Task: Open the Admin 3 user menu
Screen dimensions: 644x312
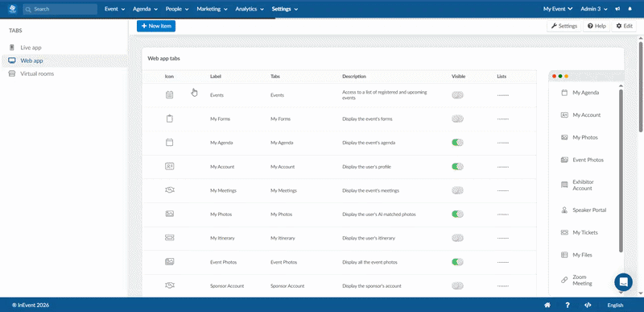Action: [x=594, y=9]
